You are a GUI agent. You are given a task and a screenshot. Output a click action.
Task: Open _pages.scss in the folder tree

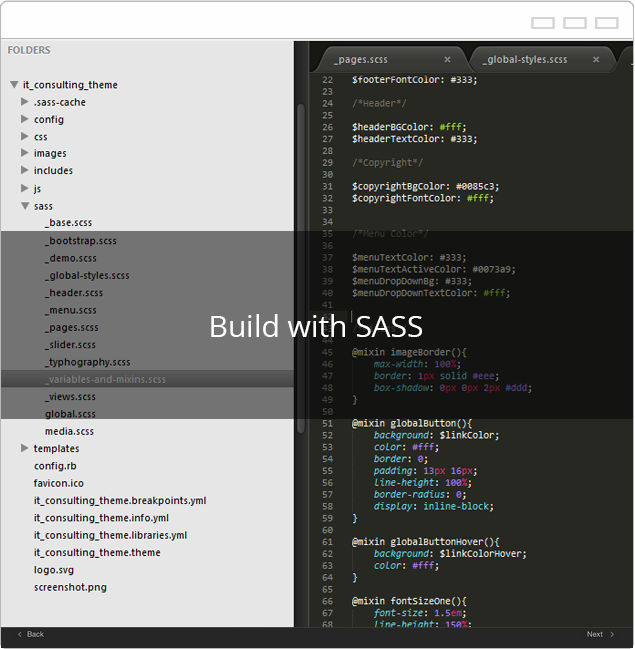coord(72,328)
